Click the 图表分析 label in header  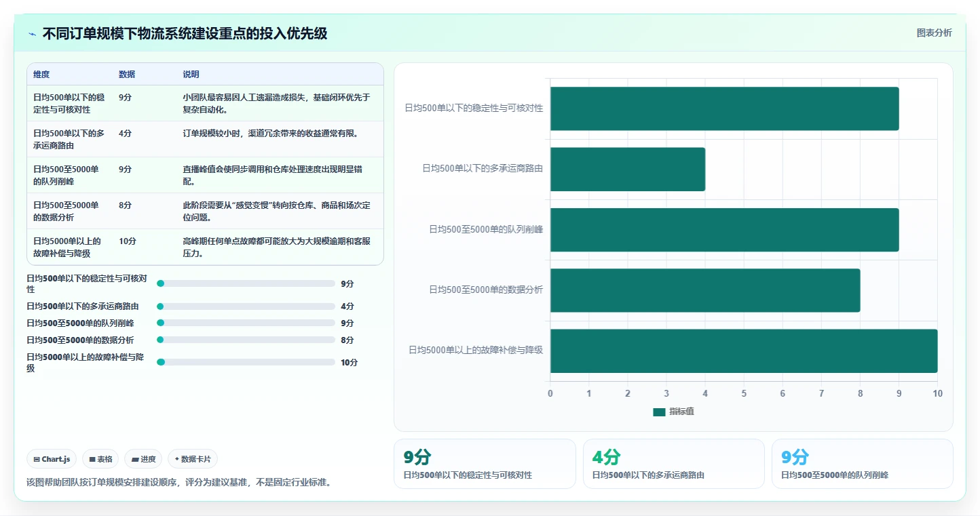coord(934,33)
